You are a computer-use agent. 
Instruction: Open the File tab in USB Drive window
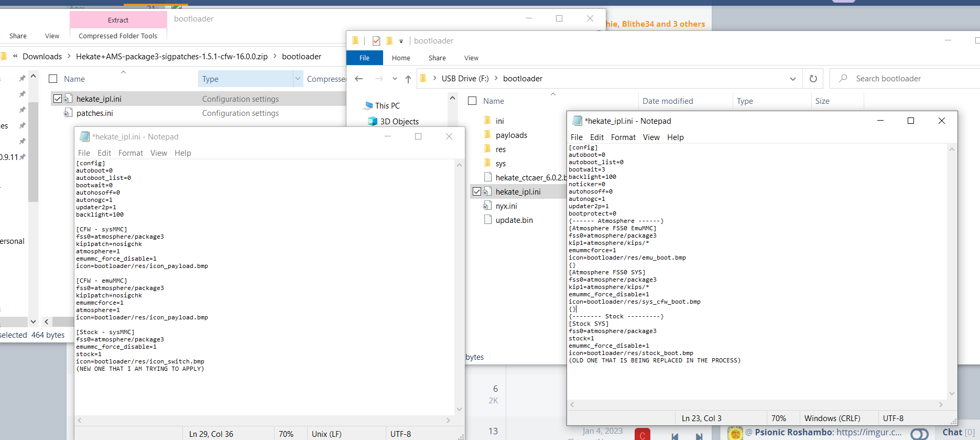coord(365,58)
